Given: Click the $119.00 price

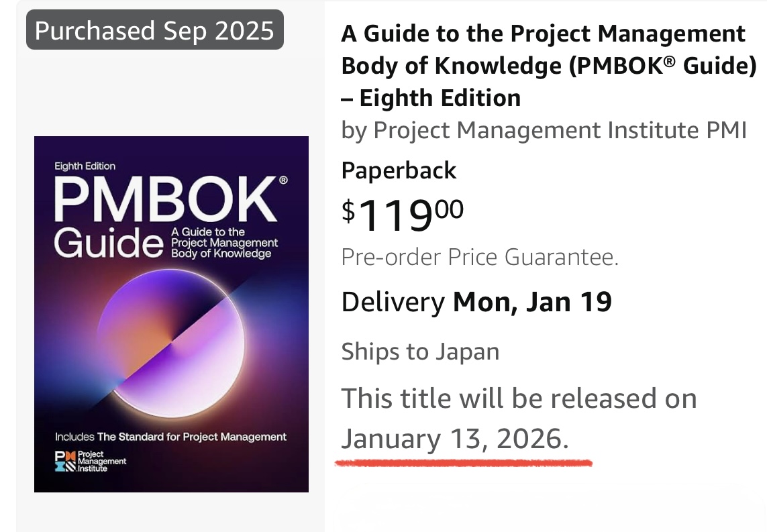Looking at the screenshot, I should tap(402, 213).
